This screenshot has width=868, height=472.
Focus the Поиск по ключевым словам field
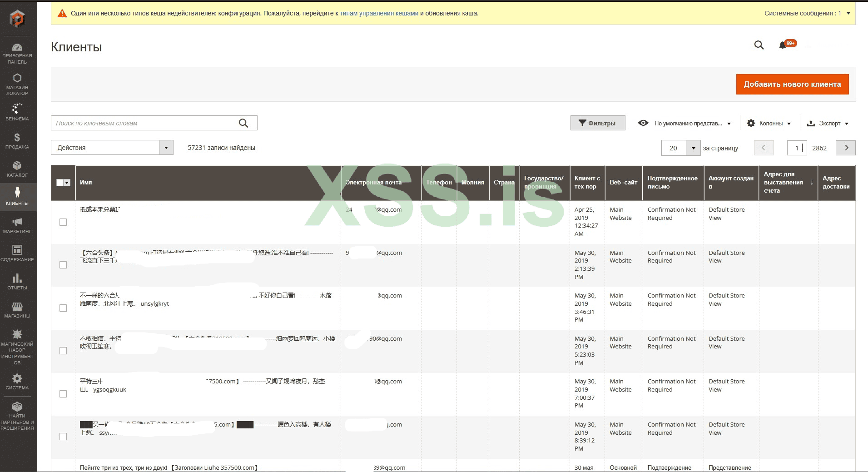(154, 123)
